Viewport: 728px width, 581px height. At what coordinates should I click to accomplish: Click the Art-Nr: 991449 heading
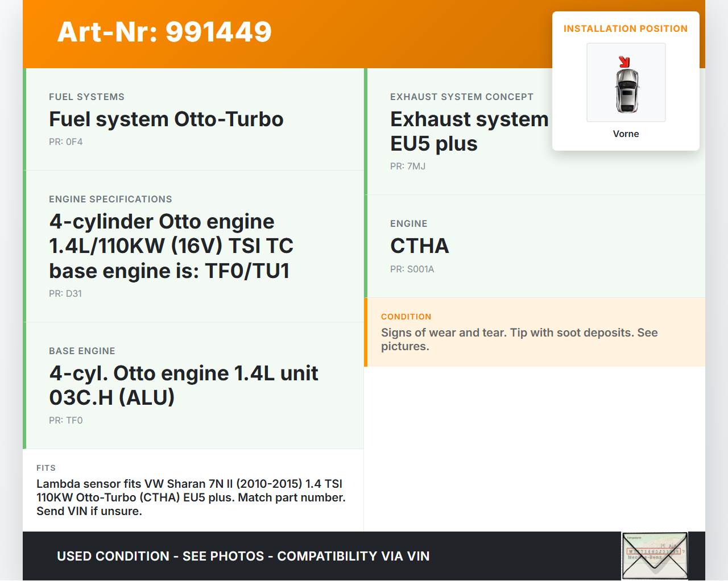pos(164,32)
